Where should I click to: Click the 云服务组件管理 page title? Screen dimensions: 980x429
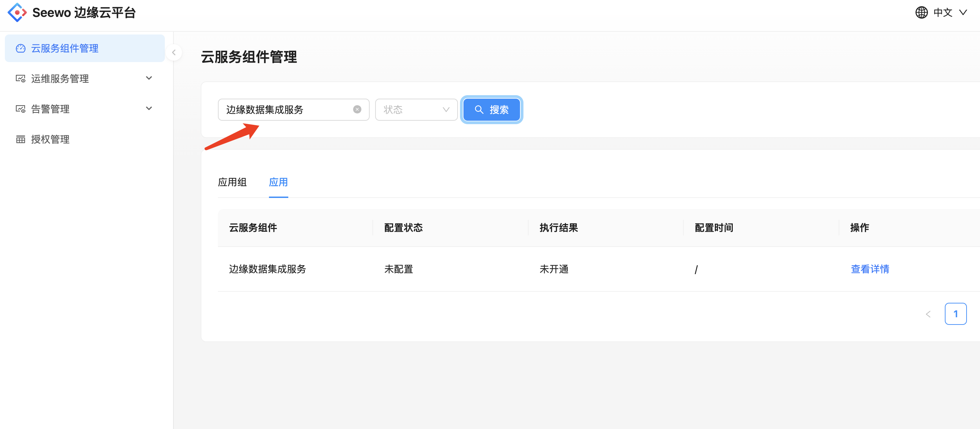249,57
